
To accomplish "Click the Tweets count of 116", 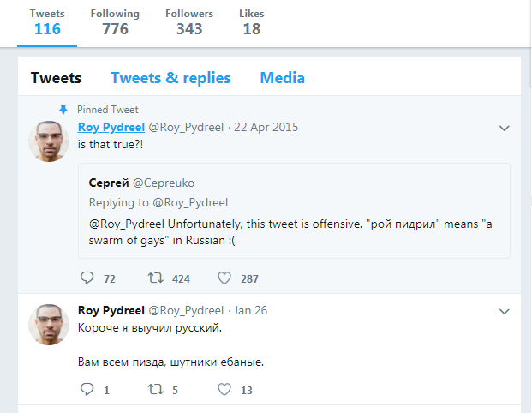I will click(47, 22).
